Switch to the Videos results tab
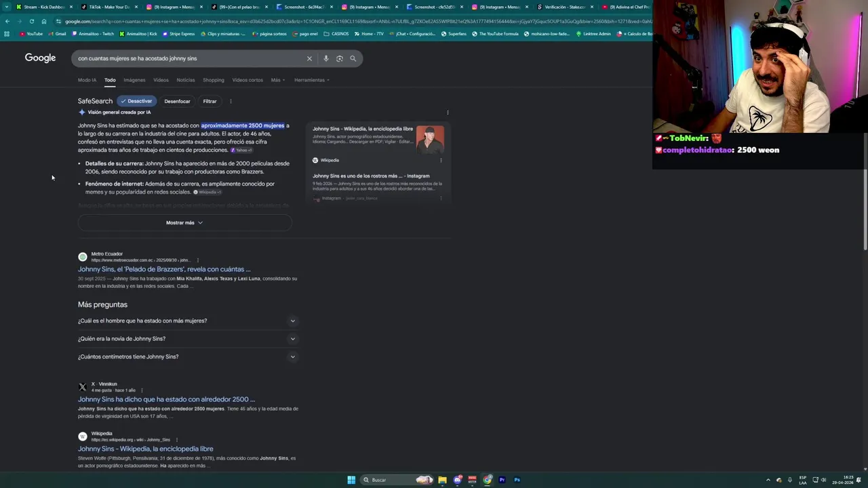The width and height of the screenshot is (868, 488). tap(161, 80)
